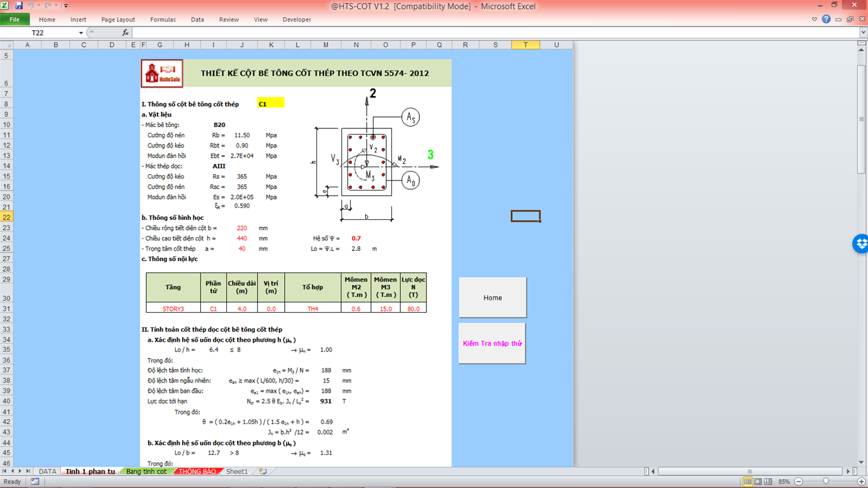Image resolution: width=868 pixels, height=488 pixels.
Task: Click the Save icon in Quick Access Toolbar
Action: point(18,6)
